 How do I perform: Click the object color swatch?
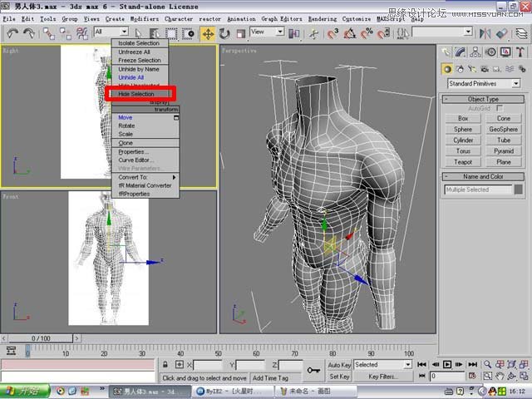click(x=518, y=190)
